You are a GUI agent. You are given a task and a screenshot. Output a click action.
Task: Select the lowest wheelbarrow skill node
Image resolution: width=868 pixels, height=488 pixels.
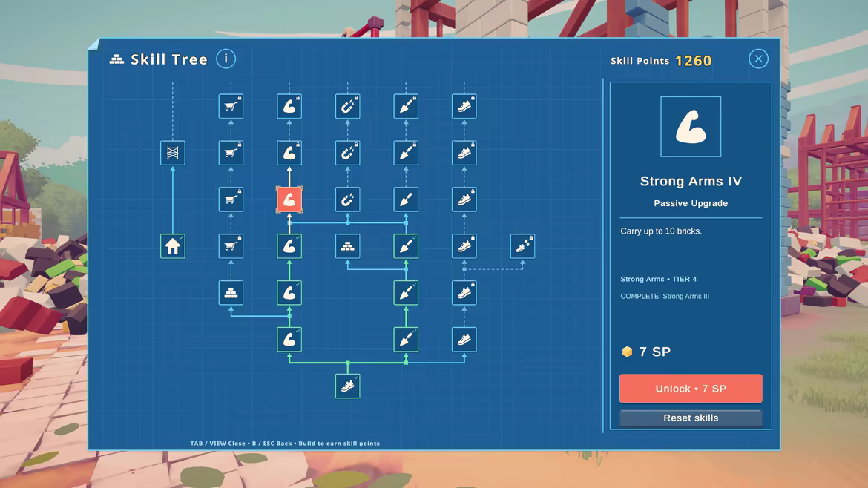(x=231, y=246)
